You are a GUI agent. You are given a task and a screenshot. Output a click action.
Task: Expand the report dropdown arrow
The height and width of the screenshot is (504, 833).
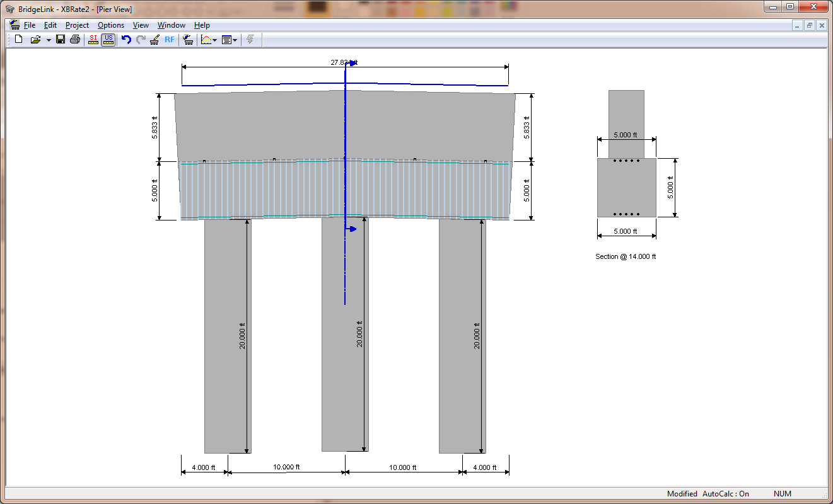point(235,40)
